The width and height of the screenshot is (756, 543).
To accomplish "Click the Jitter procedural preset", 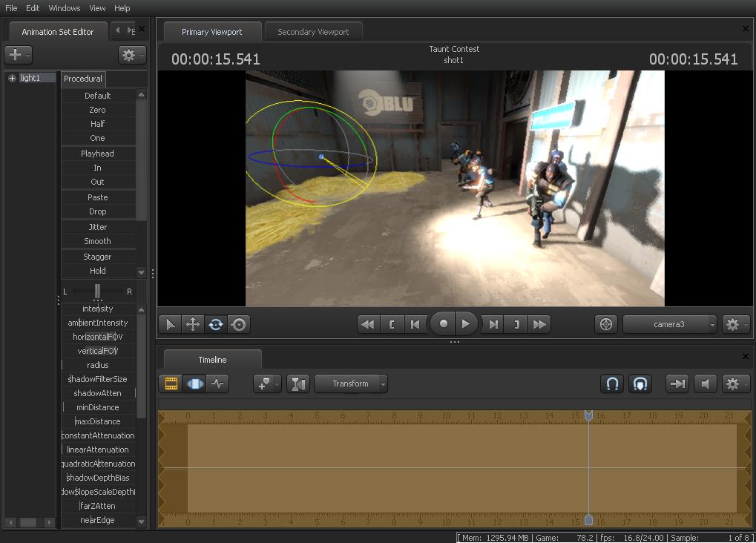I will pos(98,227).
